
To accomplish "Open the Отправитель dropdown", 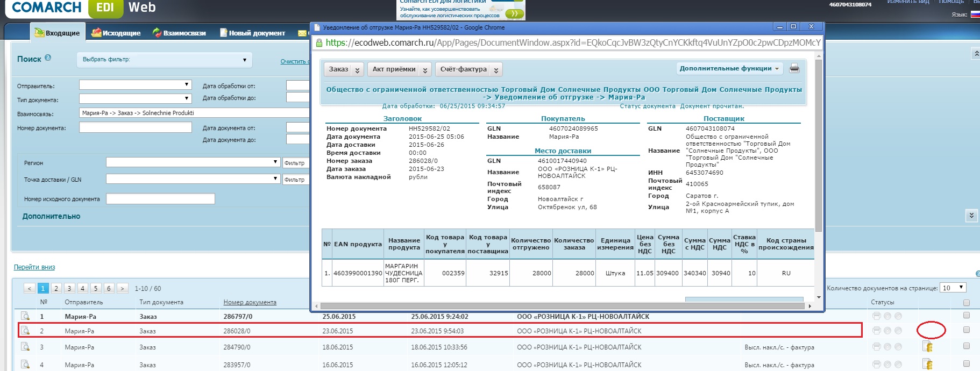I will coord(135,84).
